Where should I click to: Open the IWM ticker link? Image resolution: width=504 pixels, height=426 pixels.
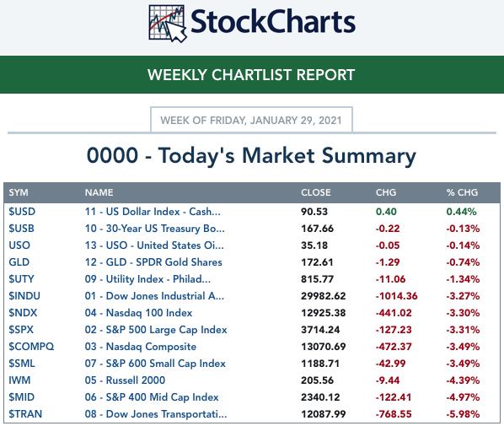pyautogui.click(x=19, y=380)
